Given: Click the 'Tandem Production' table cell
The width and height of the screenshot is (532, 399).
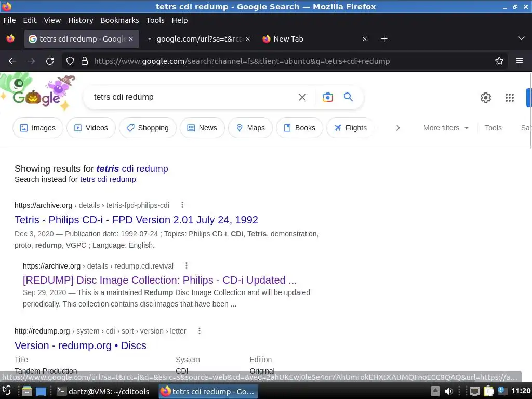Looking at the screenshot, I should coord(46,371).
